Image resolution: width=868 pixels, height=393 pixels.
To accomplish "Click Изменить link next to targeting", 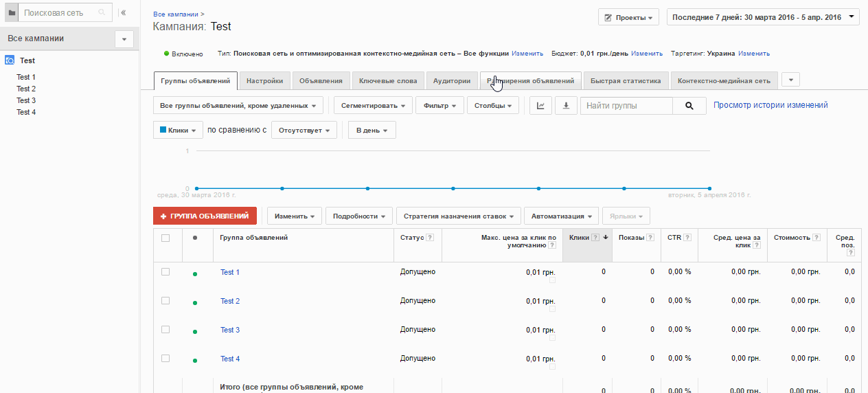I will (x=754, y=53).
